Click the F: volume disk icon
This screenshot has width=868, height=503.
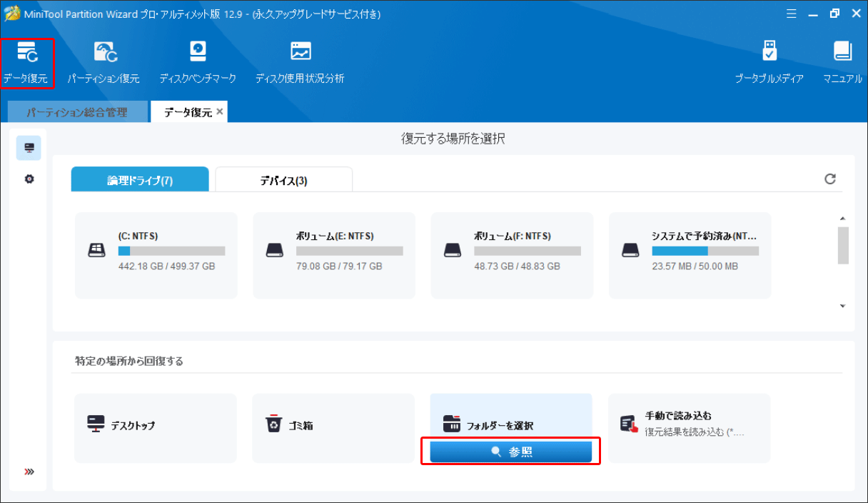[x=453, y=250]
